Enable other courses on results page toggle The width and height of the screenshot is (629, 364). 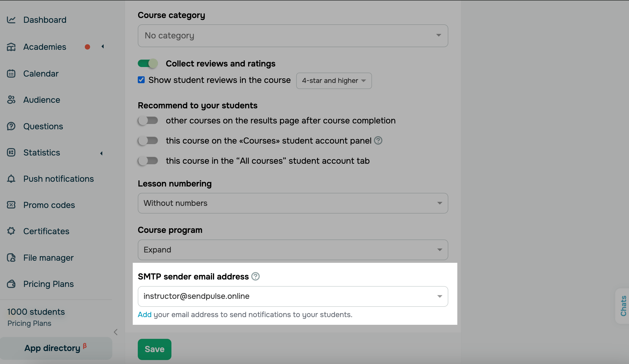148,121
